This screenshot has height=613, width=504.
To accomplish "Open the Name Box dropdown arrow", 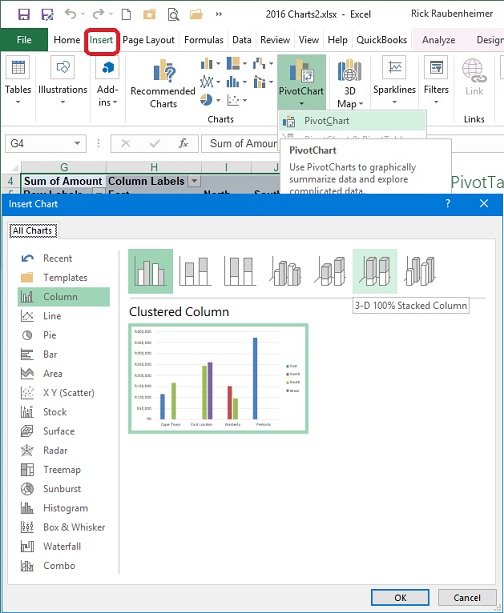I will point(77,143).
